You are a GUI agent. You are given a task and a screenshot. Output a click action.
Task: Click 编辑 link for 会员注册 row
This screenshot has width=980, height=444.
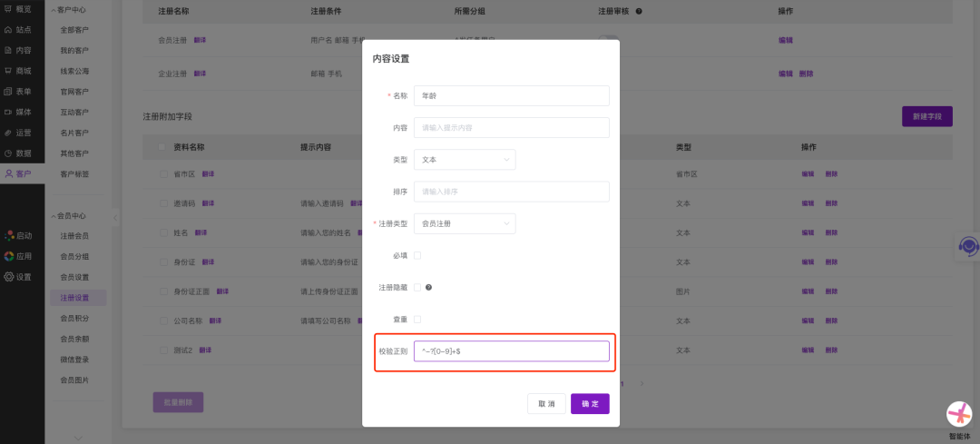click(x=786, y=40)
